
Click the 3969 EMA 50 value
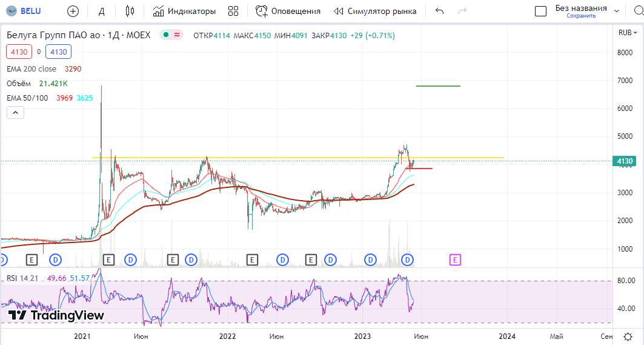64,98
